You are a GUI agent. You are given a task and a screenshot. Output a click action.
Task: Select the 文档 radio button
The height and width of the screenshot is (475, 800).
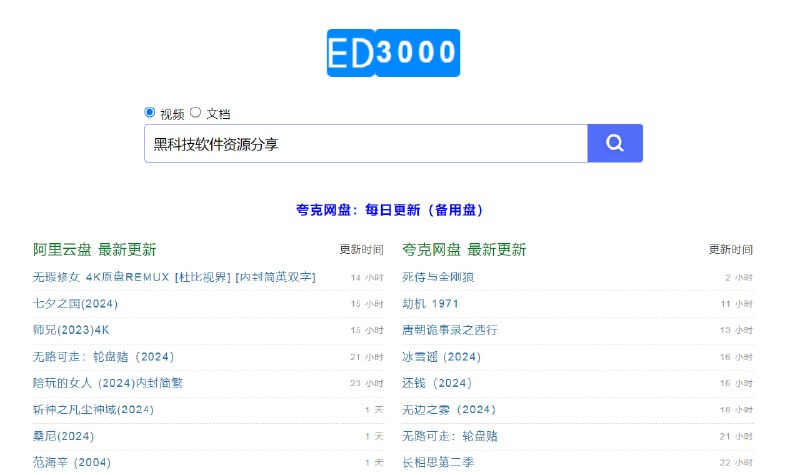[x=196, y=113]
